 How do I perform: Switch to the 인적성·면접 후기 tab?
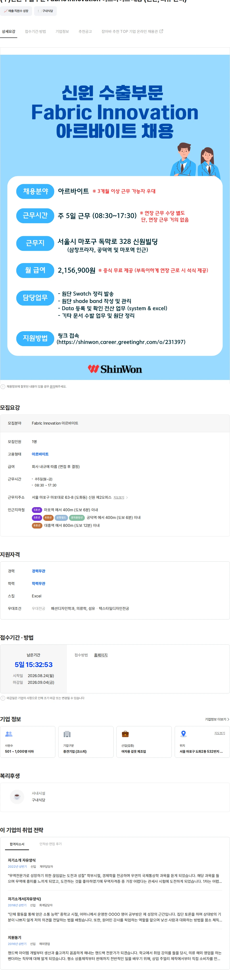click(x=51, y=844)
